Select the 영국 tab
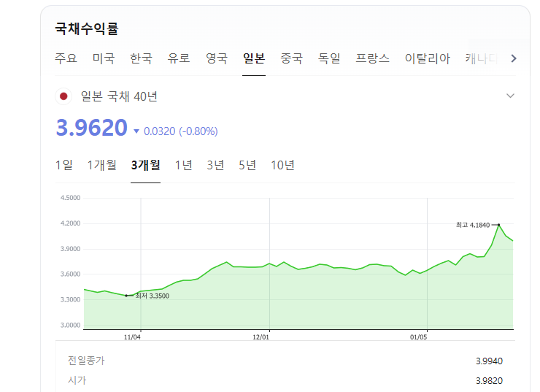Image resolution: width=540 pixels, height=392 pixels. [x=217, y=58]
